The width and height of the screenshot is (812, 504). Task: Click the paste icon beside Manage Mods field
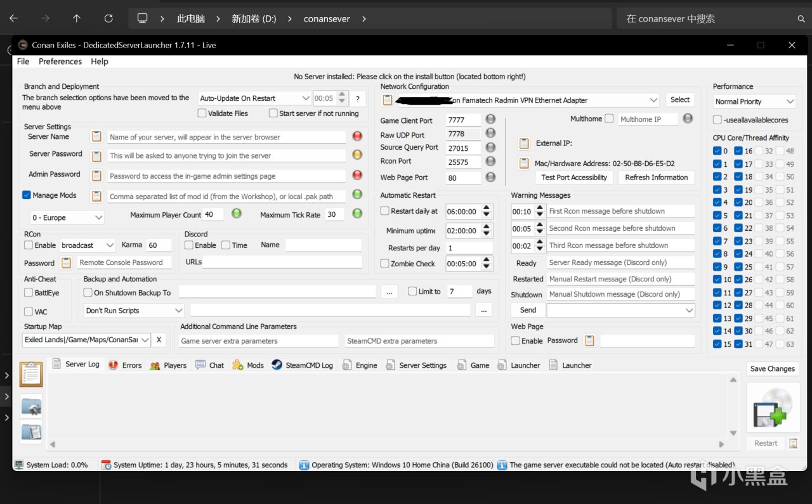point(96,196)
